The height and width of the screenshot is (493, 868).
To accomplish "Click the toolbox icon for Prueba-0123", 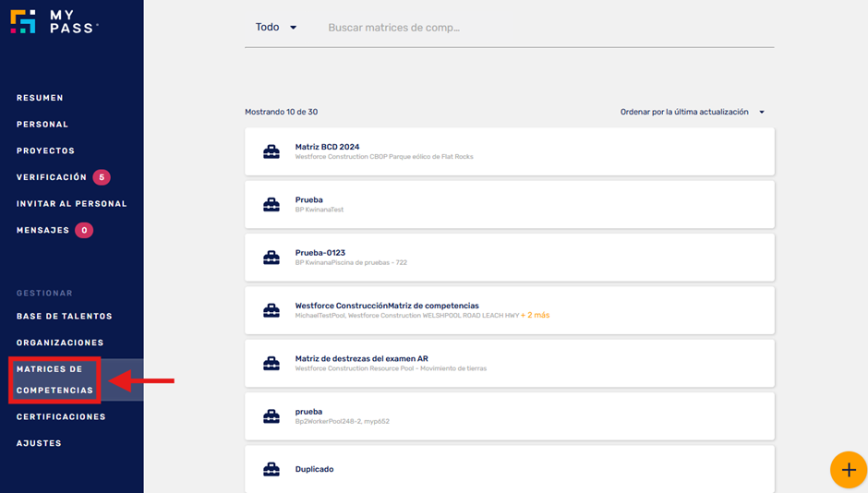I will point(271,258).
